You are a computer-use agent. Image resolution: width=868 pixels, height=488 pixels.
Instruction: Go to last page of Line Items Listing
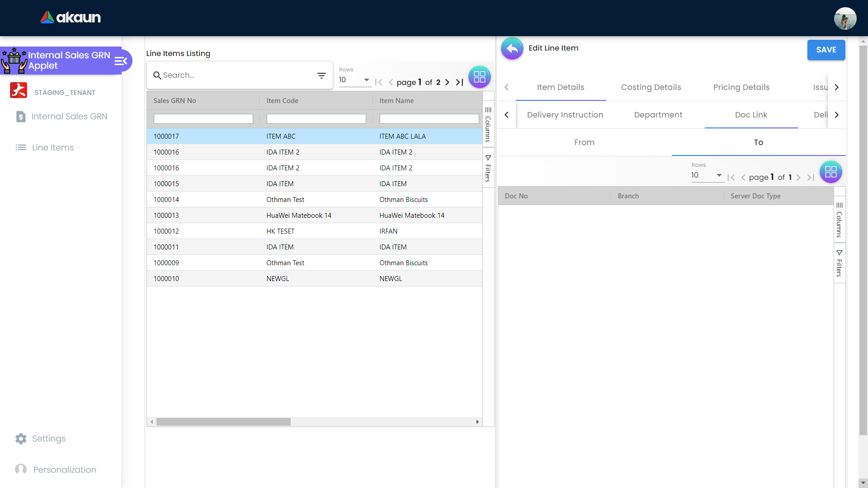pos(459,82)
